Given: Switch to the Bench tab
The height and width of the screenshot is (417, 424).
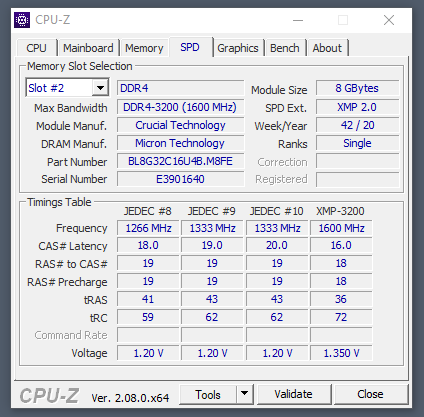Looking at the screenshot, I should tap(285, 48).
